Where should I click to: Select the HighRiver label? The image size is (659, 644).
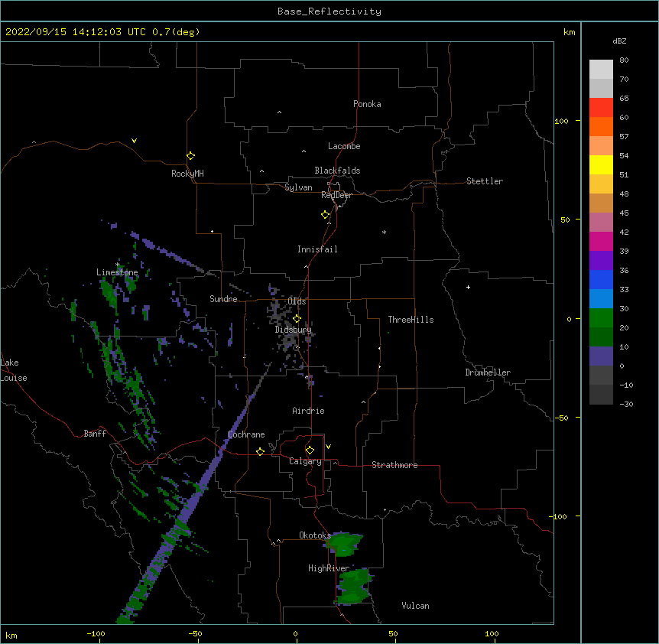click(x=329, y=568)
